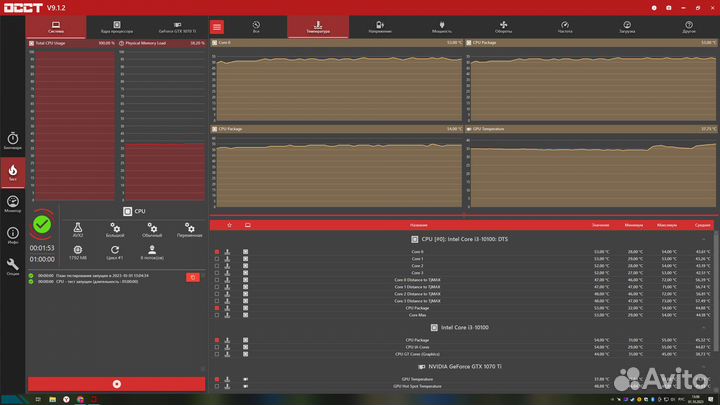
Task: Click the GPU card icon beside NVIDIA GeForce heading
Action: click(x=422, y=367)
